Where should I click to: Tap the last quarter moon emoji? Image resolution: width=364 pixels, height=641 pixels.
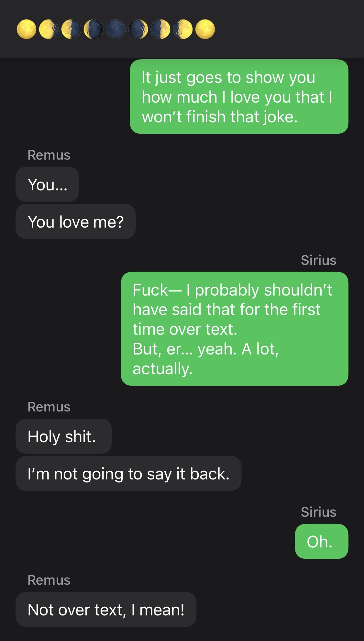point(71,29)
